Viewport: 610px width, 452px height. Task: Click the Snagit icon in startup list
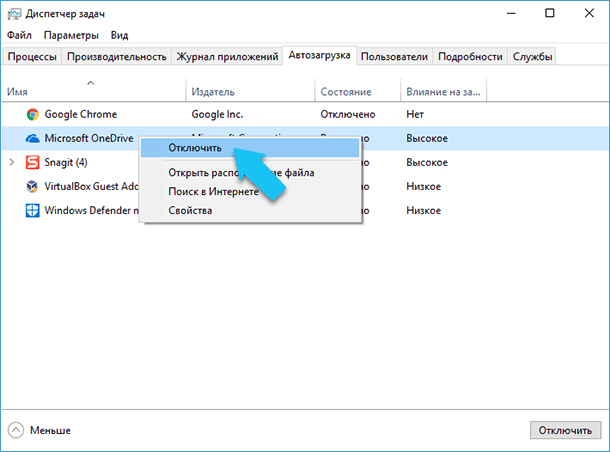(x=33, y=162)
